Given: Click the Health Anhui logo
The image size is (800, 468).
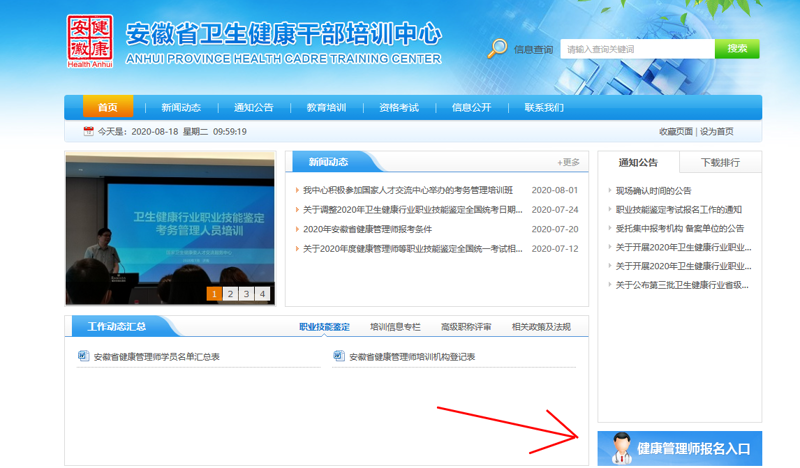Looking at the screenshot, I should pos(90,41).
